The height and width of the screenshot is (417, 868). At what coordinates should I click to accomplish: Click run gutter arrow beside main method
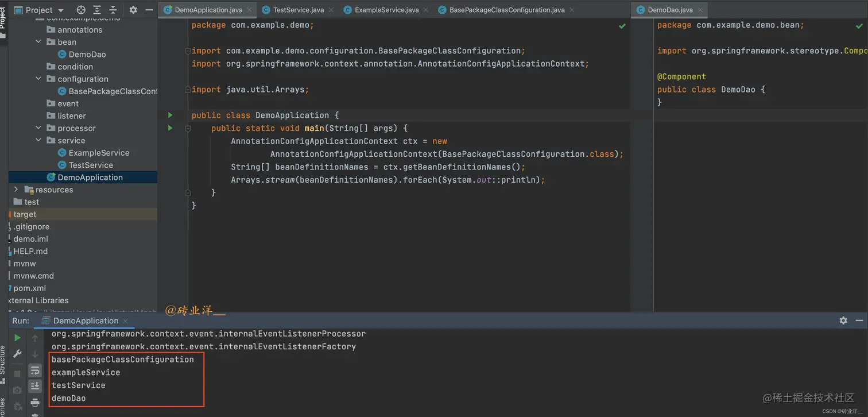[x=170, y=128]
